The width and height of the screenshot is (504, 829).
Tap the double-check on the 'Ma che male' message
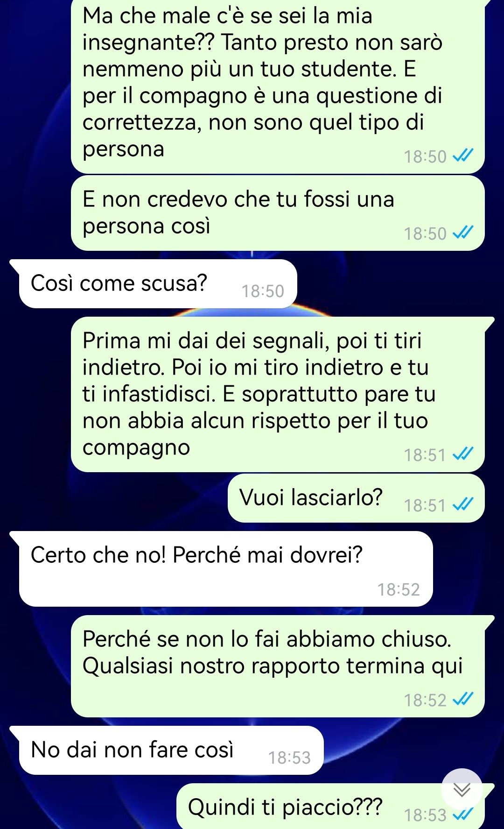pos(464,156)
